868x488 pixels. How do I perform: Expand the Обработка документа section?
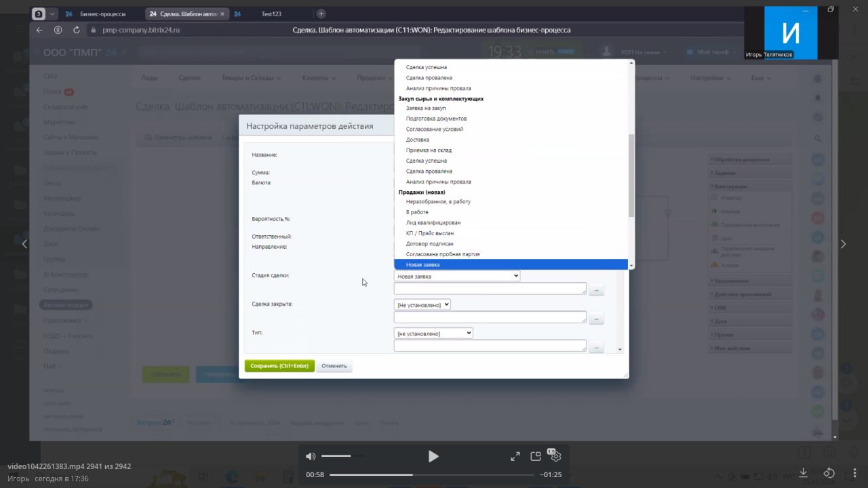(749, 160)
